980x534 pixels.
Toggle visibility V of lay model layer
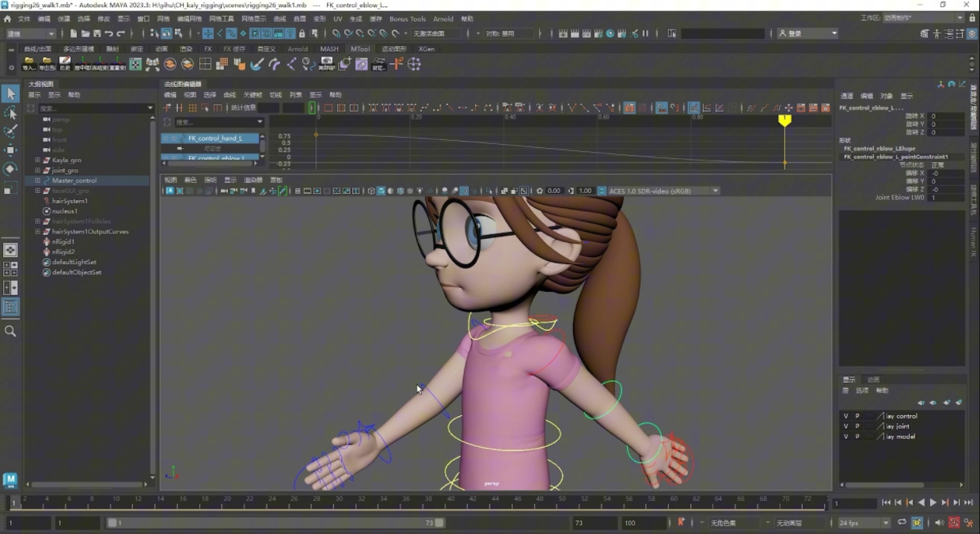coord(845,437)
